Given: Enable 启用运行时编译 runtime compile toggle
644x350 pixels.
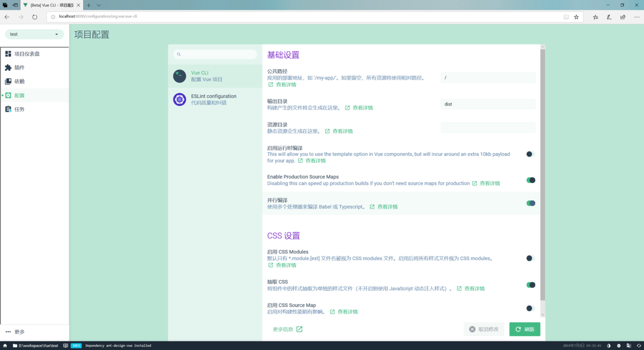Looking at the screenshot, I should 530,154.
